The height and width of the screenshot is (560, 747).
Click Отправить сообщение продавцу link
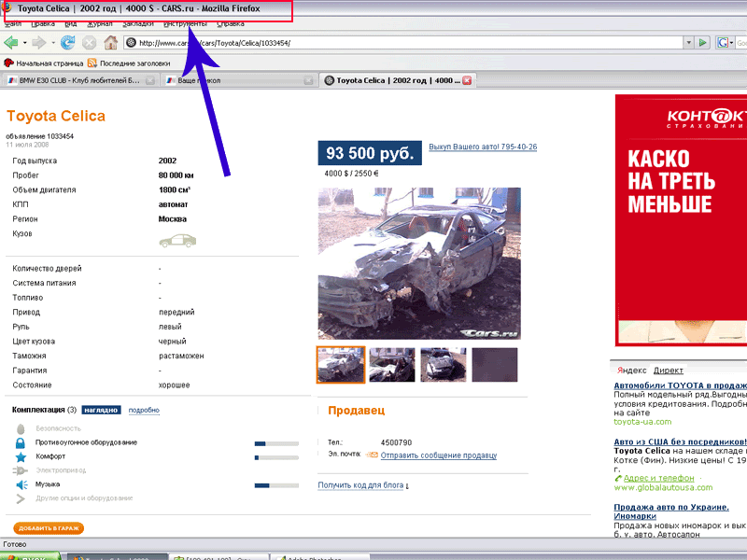(x=439, y=455)
